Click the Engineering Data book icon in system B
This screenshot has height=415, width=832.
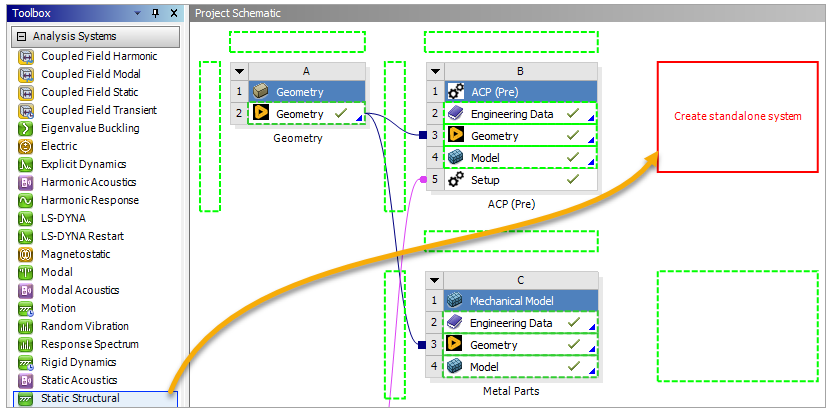click(x=455, y=114)
